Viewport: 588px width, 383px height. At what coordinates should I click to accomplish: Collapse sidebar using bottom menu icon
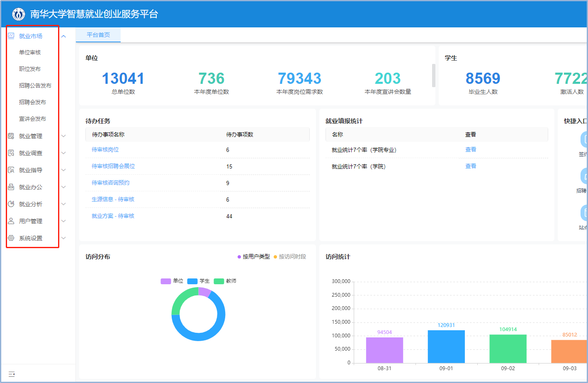pos(12,374)
